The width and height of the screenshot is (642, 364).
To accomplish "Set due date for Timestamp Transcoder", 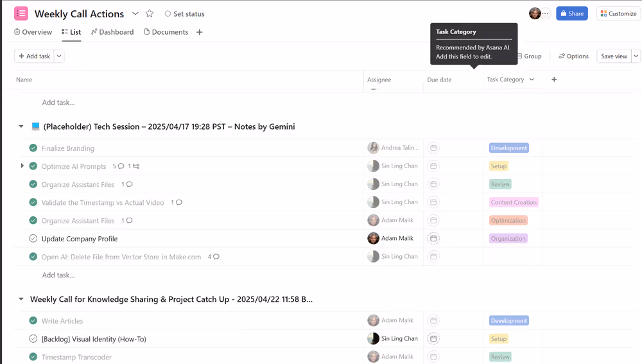I will tap(433, 357).
